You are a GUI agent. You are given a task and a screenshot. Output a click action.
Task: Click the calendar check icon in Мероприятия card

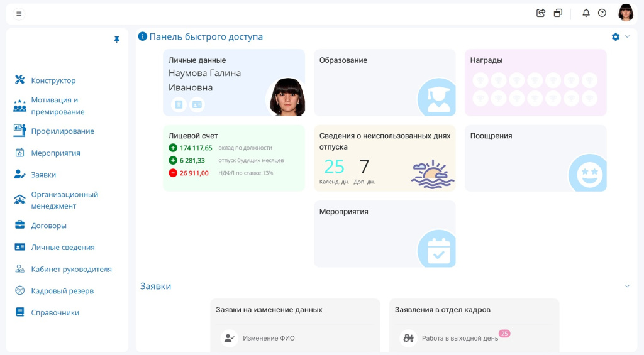tap(436, 249)
